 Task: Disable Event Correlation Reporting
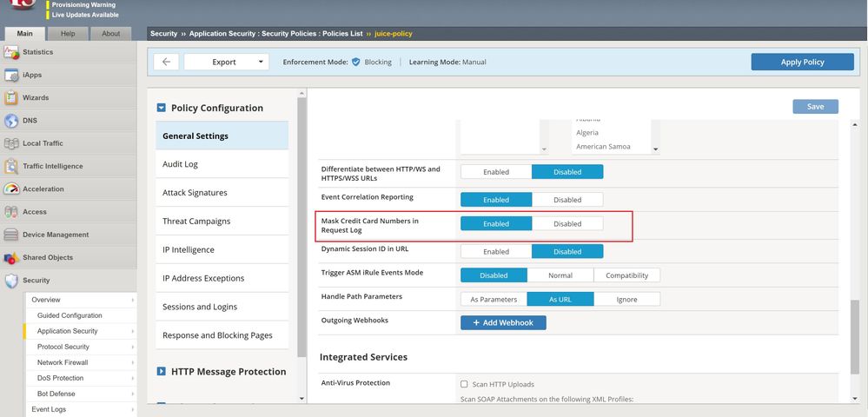click(x=567, y=200)
